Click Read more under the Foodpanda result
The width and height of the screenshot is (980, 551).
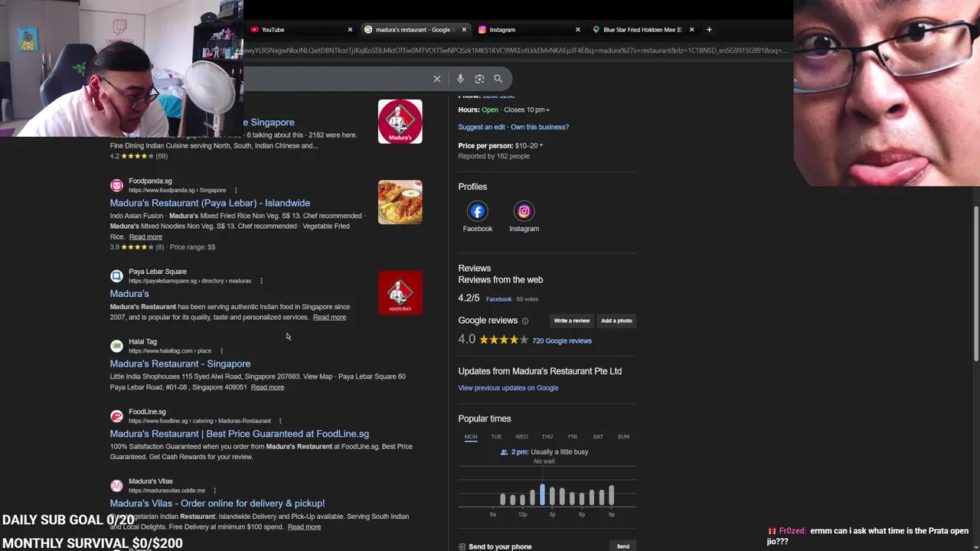tap(145, 237)
